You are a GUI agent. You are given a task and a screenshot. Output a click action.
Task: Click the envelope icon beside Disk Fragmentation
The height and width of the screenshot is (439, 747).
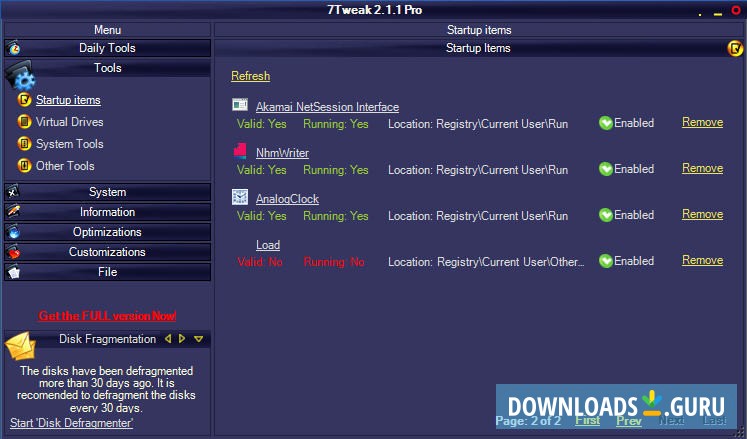(x=20, y=347)
